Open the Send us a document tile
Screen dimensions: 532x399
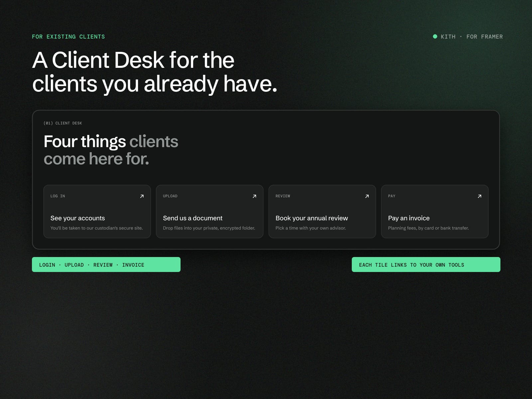pyautogui.click(x=209, y=211)
